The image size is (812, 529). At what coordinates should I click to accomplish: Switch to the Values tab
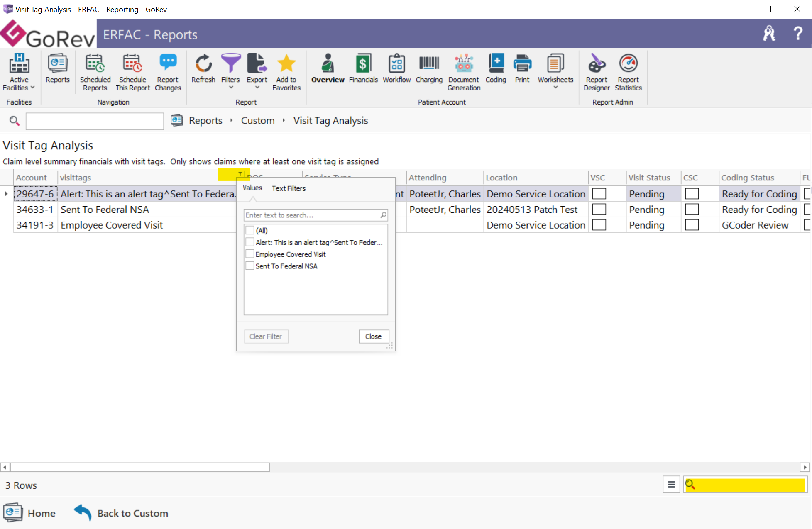[x=252, y=188]
